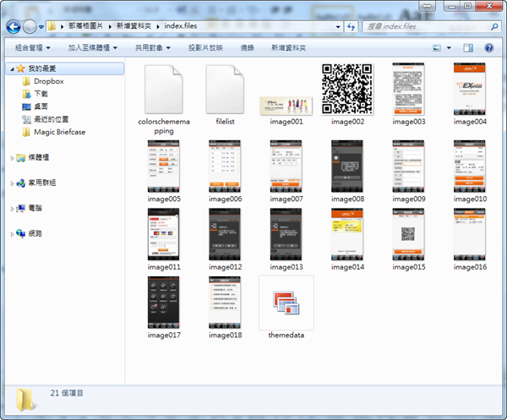Select the filelist document icon
This screenshot has width=507, height=420.
click(225, 89)
